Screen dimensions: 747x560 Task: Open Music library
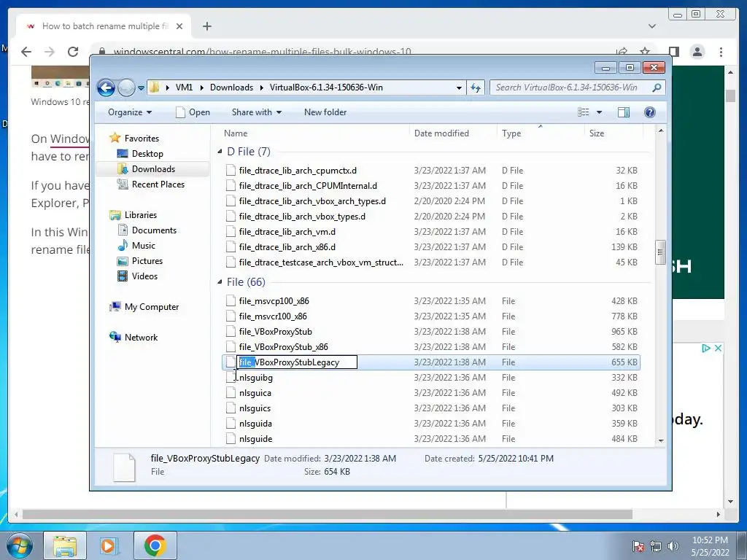(144, 246)
